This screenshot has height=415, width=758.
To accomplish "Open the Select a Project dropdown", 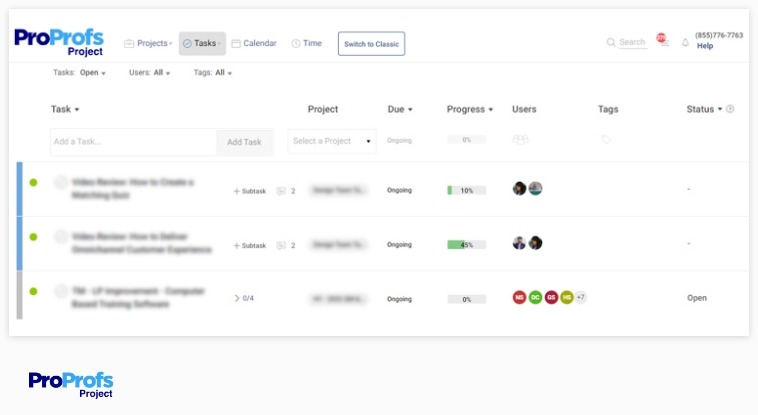I will (x=332, y=141).
